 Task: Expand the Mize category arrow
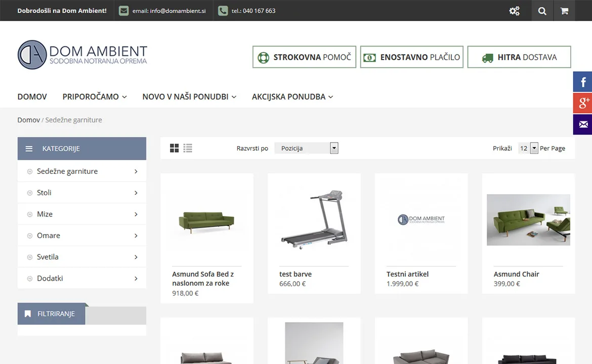[136, 214]
